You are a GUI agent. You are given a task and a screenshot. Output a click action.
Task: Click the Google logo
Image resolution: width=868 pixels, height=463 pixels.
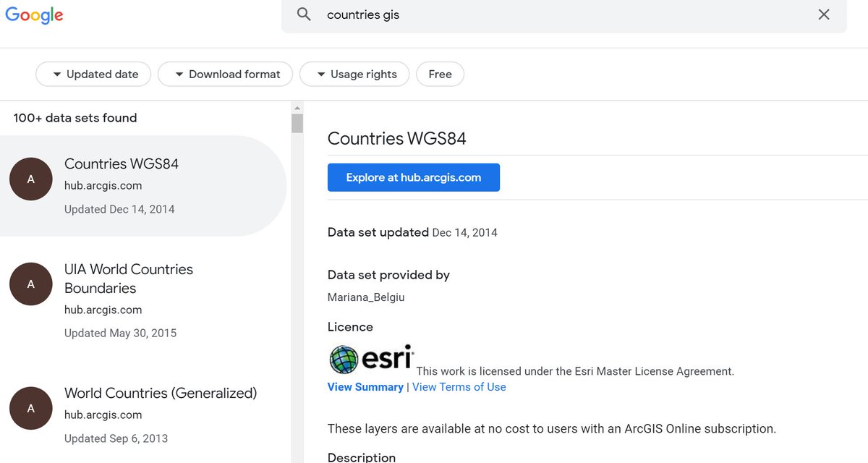(34, 14)
